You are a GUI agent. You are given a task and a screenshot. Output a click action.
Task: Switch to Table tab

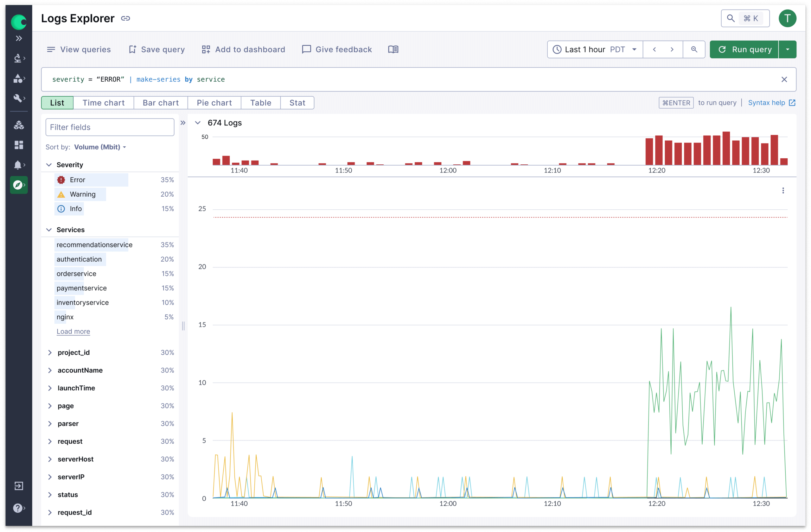(261, 103)
